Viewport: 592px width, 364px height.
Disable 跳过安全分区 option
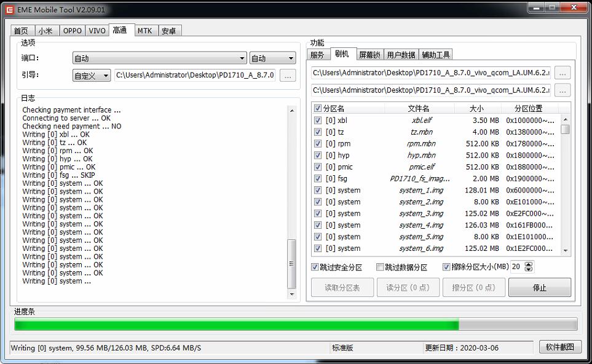(x=315, y=267)
